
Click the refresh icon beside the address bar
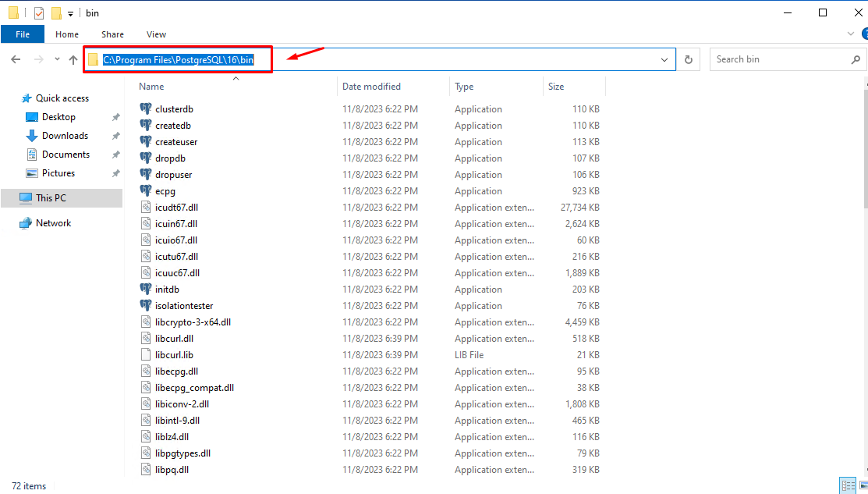[688, 59]
